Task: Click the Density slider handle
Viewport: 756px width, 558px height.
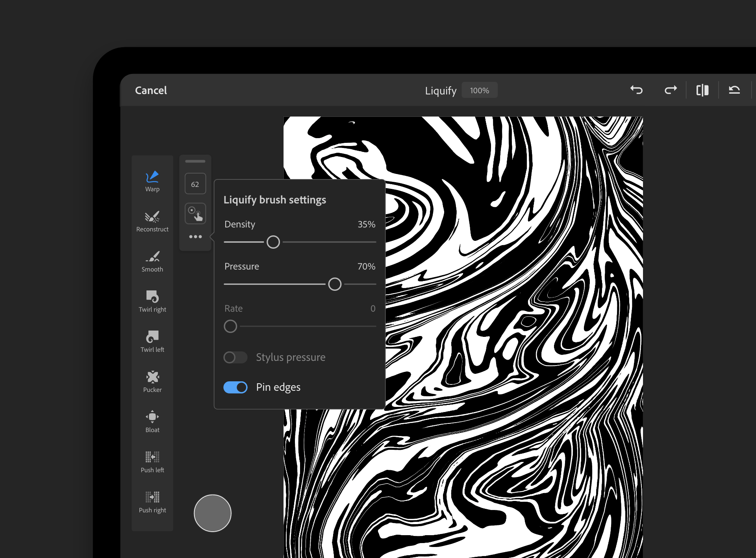Action: point(273,242)
